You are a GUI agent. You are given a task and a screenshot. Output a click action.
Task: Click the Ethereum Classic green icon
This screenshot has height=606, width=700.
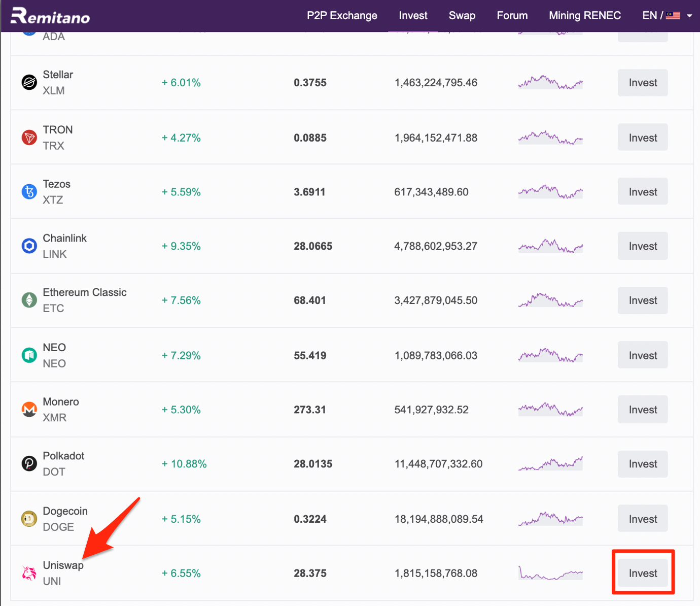(x=29, y=300)
